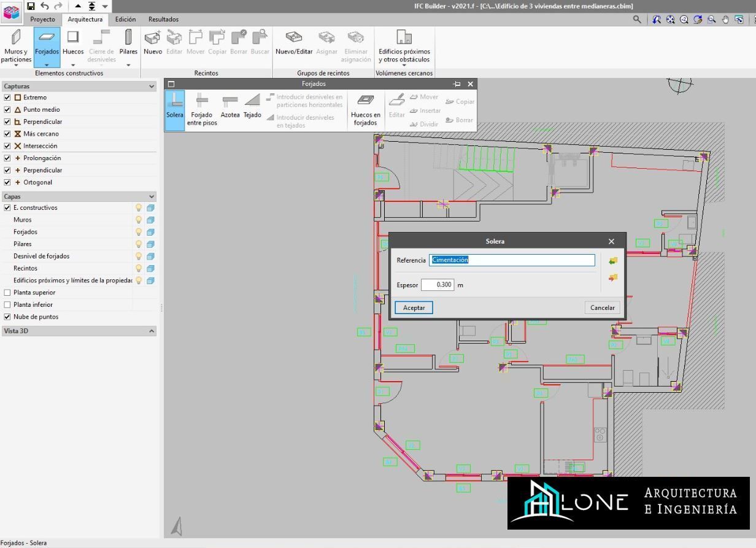Expand the Vista 3D section
Image resolution: width=756 pixels, height=548 pixels.
tap(152, 331)
